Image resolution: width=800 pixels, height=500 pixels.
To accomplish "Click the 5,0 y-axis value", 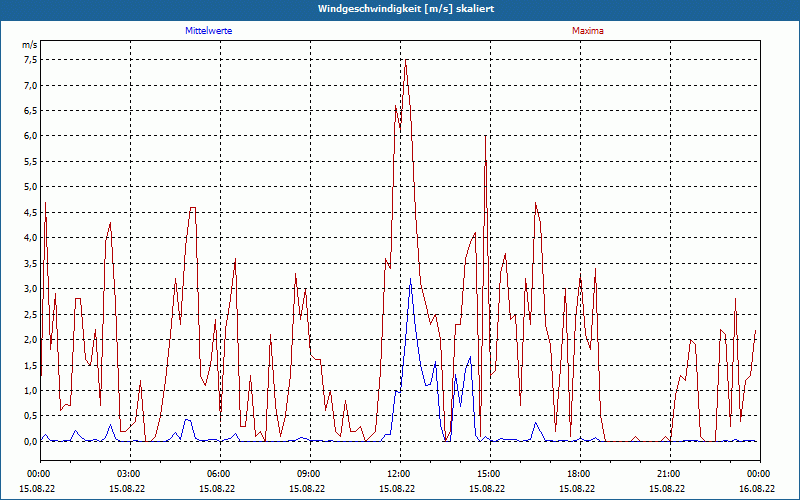I will 31,187.
